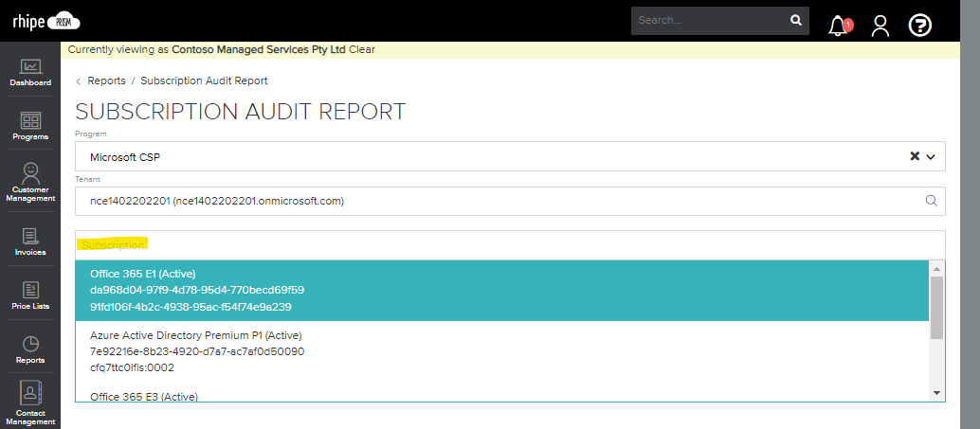Click Subscription Audit Report breadcrumb
This screenshot has height=429, width=980.
[204, 80]
